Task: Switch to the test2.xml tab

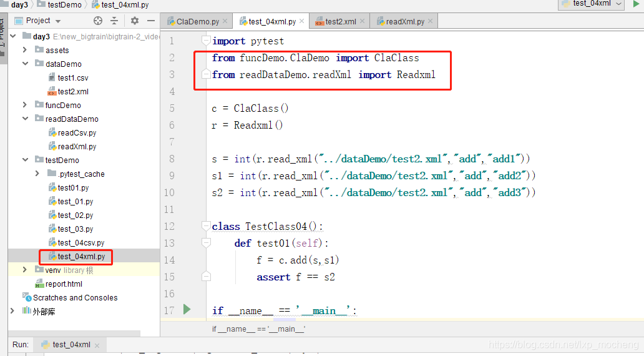Action: tap(340, 21)
